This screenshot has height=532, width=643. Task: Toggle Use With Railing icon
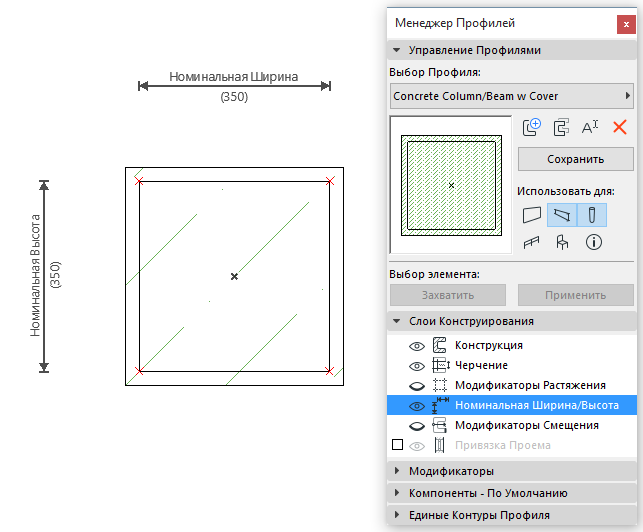(x=532, y=242)
